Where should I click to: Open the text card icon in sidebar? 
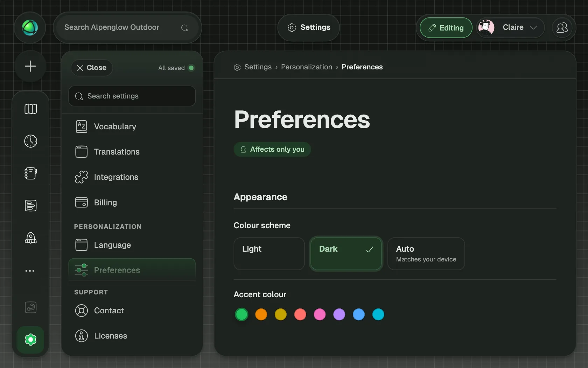[31, 206]
